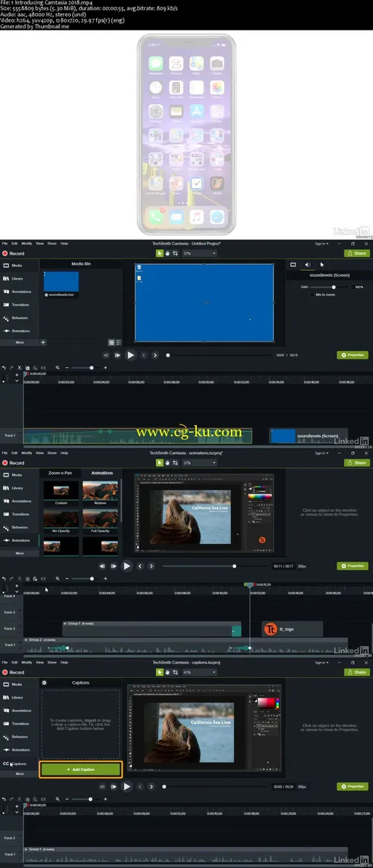Open the Share menu in animations.tscproj window

pyautogui.click(x=52, y=453)
